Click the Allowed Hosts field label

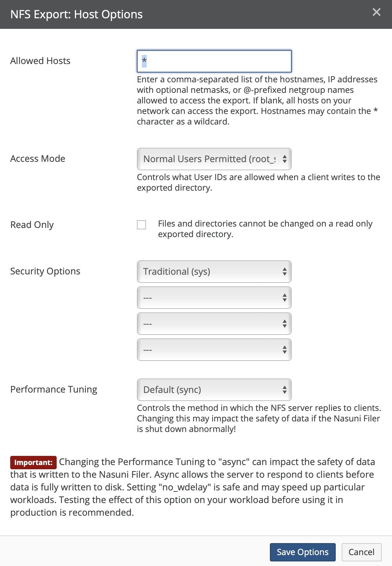pyautogui.click(x=40, y=61)
